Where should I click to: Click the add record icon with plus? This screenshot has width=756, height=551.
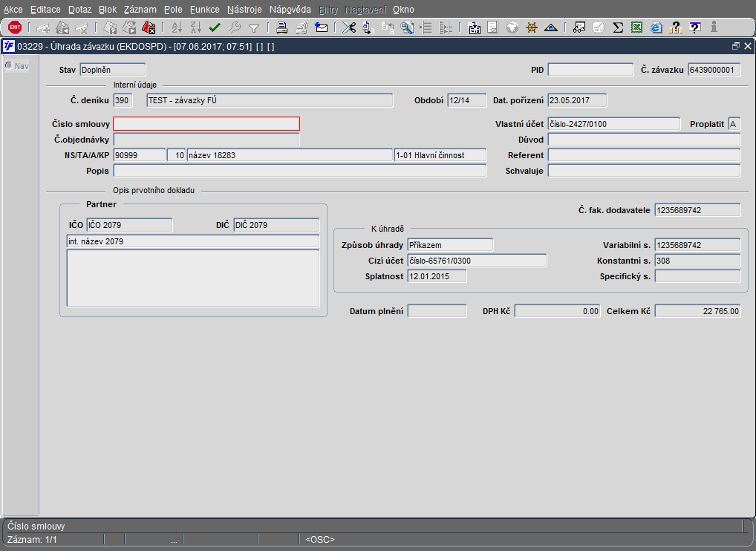click(43, 28)
